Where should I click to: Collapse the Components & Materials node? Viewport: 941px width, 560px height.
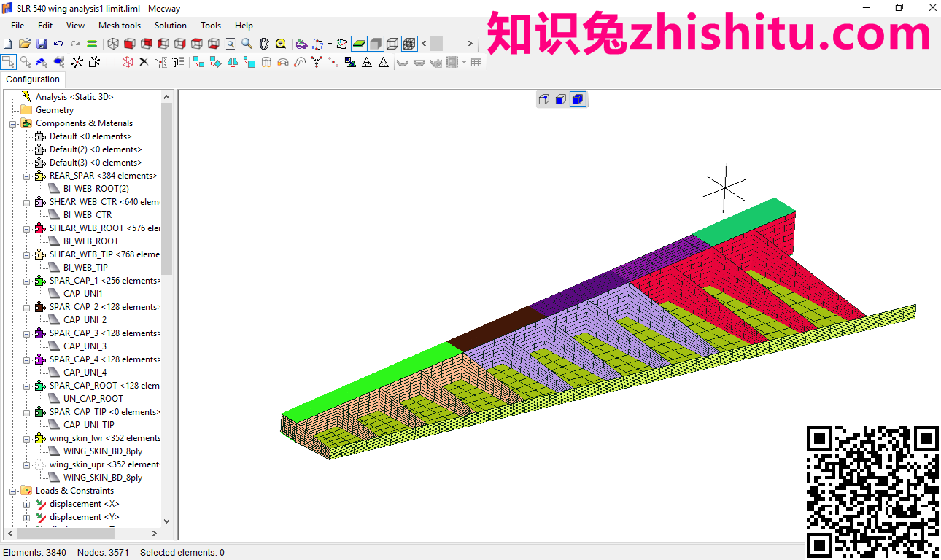(x=13, y=123)
